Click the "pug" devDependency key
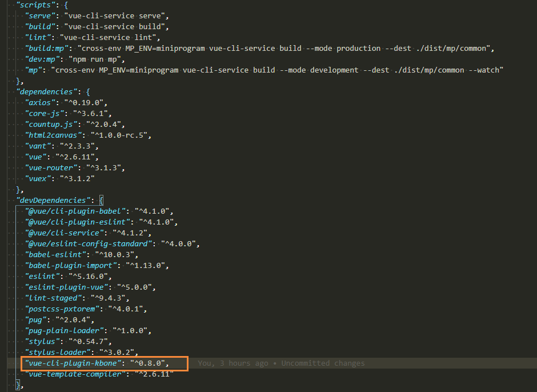This screenshot has height=392, width=537. (x=35, y=320)
